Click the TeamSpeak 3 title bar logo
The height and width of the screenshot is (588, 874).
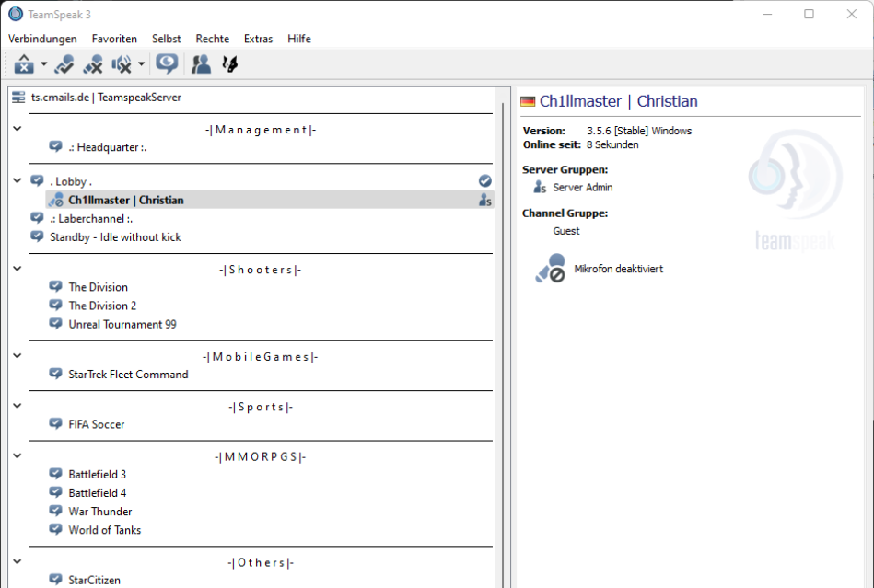[x=16, y=14]
